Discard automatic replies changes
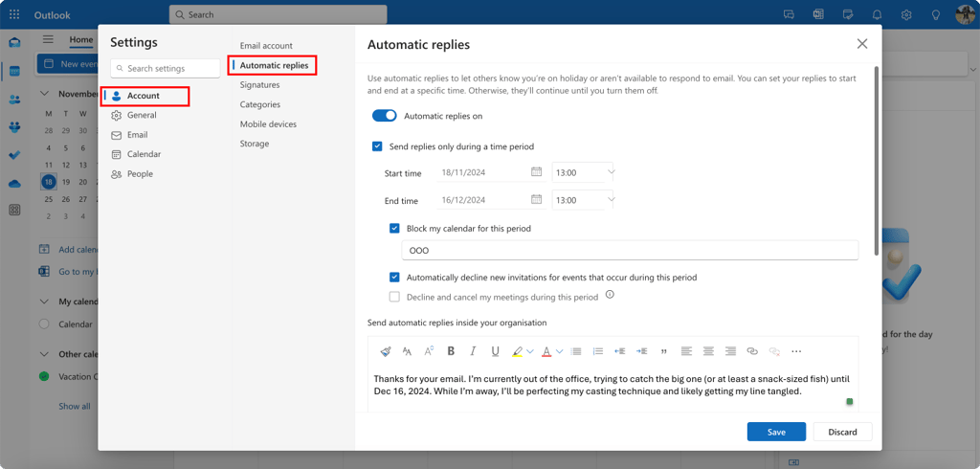Screen dimensions: 980x469 click(842, 432)
